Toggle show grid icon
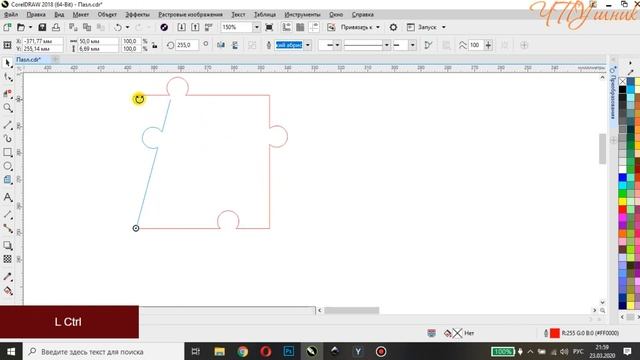 (x=300, y=27)
